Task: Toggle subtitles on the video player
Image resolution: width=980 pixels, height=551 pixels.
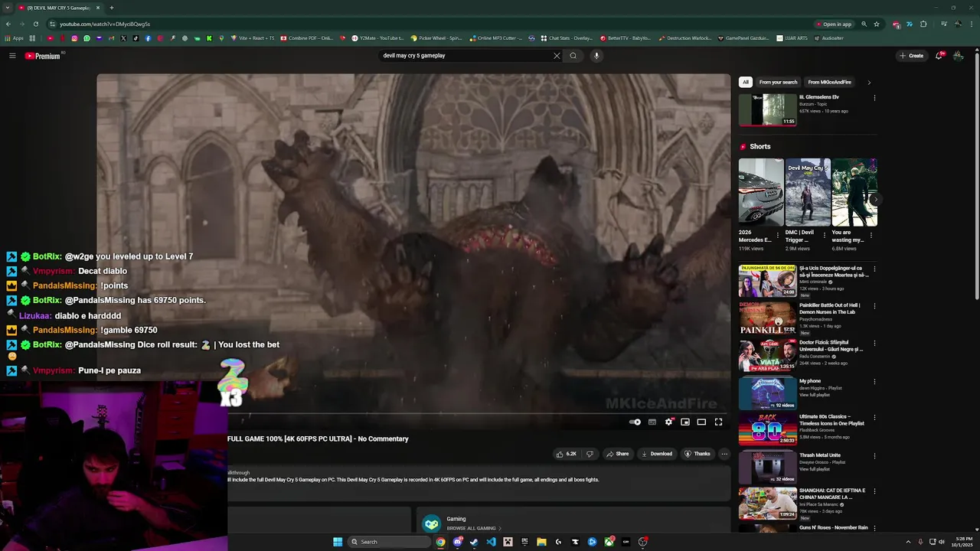Action: tap(652, 422)
